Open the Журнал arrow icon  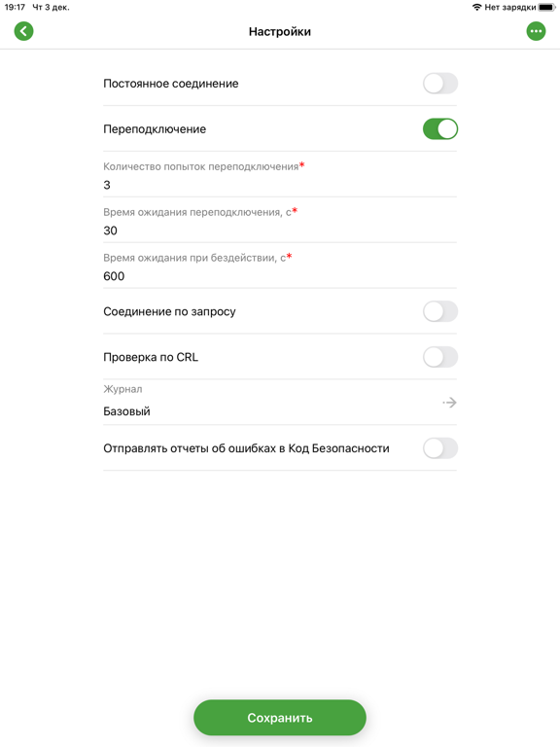(449, 403)
